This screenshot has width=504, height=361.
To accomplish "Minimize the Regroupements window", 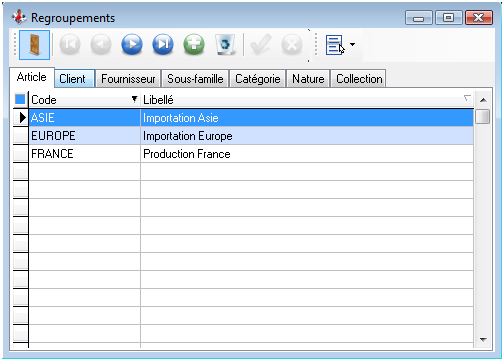I will coord(418,18).
